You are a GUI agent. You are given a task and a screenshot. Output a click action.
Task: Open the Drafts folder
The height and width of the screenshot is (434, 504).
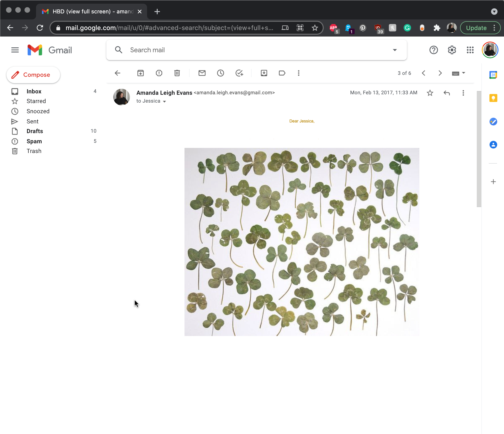[x=35, y=131]
